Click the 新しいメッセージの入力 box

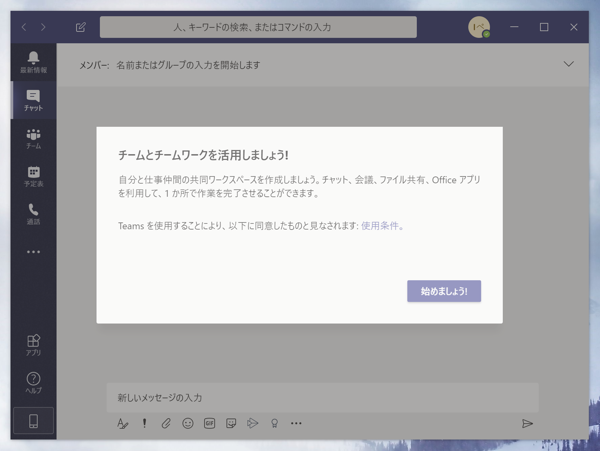(x=322, y=397)
